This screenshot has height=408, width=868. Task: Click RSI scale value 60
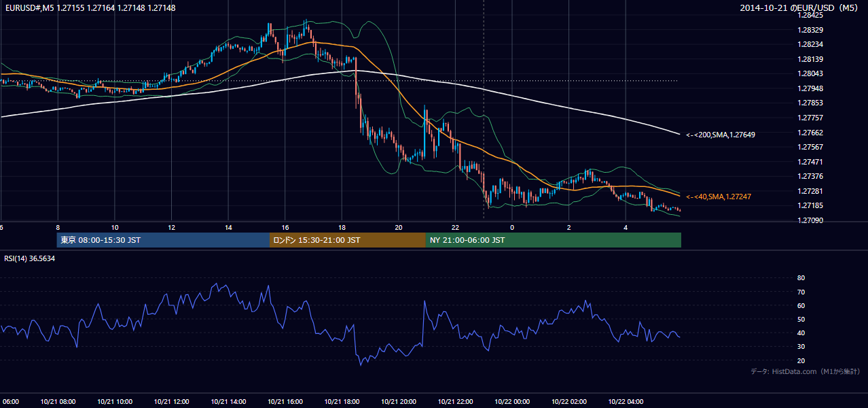801,305
